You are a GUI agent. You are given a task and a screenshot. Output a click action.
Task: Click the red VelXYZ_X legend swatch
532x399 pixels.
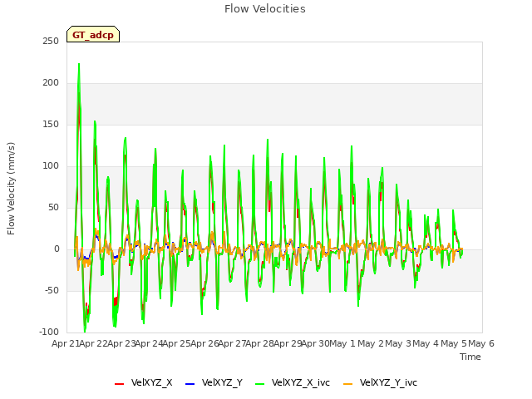coord(119,384)
